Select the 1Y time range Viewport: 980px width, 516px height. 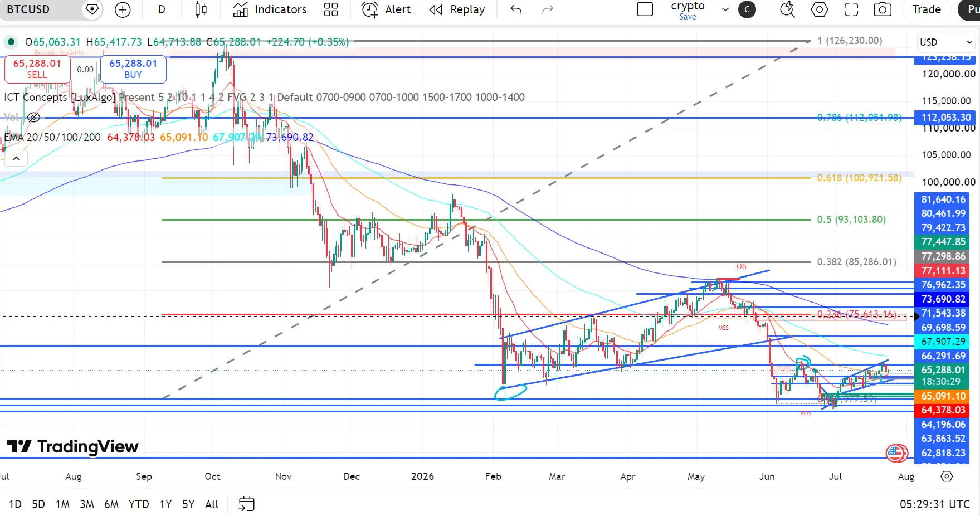(x=165, y=504)
